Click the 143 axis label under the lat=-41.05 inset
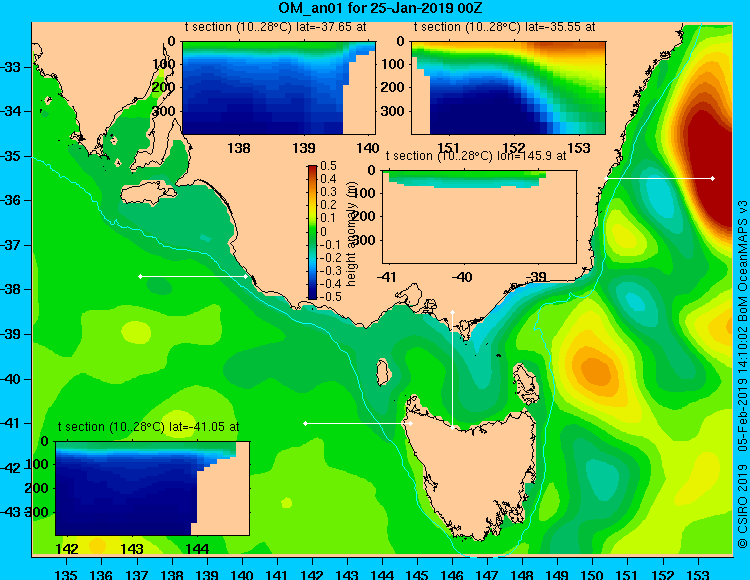 tap(132, 548)
